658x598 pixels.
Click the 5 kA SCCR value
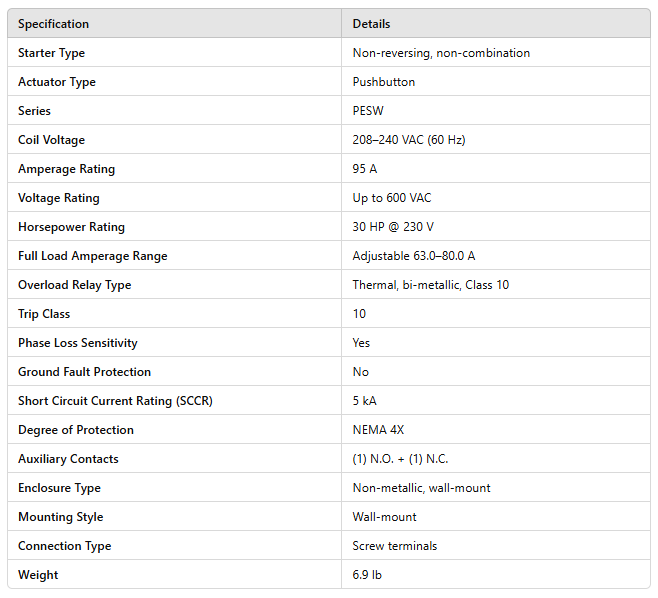click(365, 401)
